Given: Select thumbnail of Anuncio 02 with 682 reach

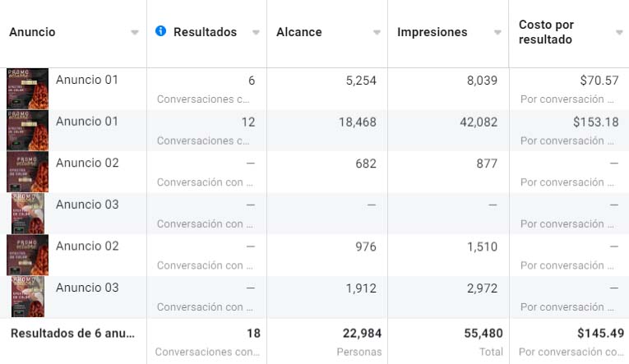Looking at the screenshot, I should tap(27, 172).
